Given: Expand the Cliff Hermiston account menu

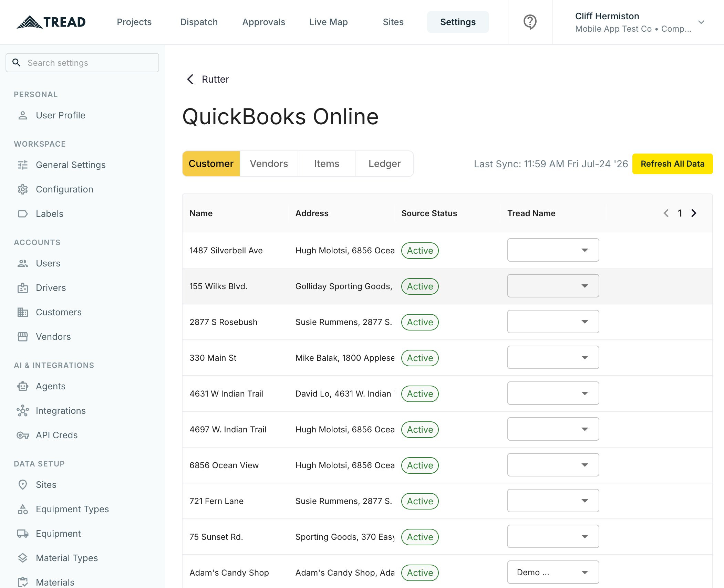Looking at the screenshot, I should click(701, 22).
